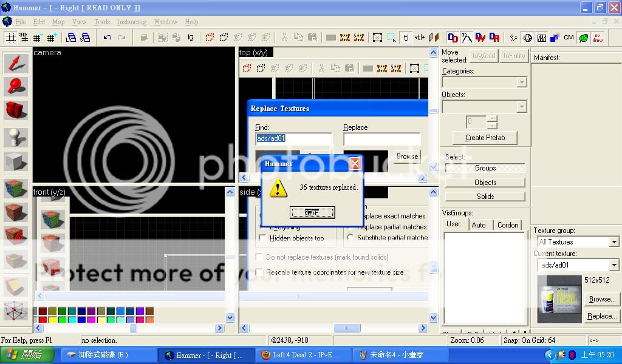Select the Entity tool lightbulb icon
This screenshot has height=364, width=622.
coord(16,138)
